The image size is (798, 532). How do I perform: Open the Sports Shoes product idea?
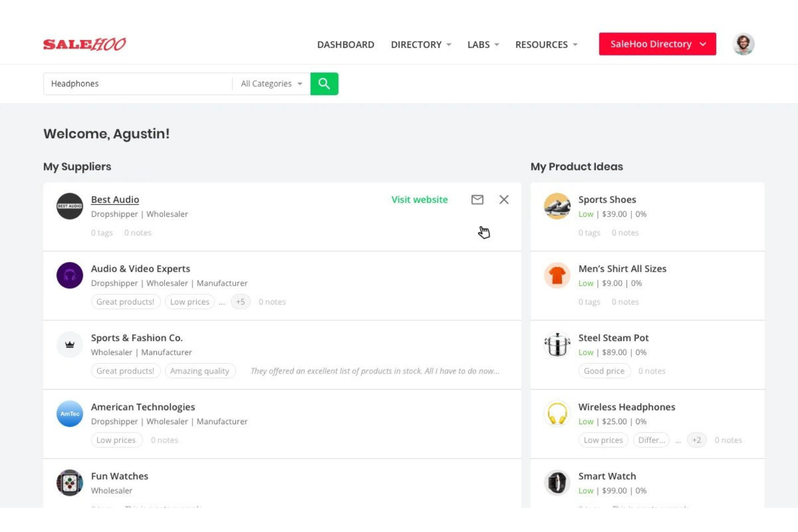point(607,199)
